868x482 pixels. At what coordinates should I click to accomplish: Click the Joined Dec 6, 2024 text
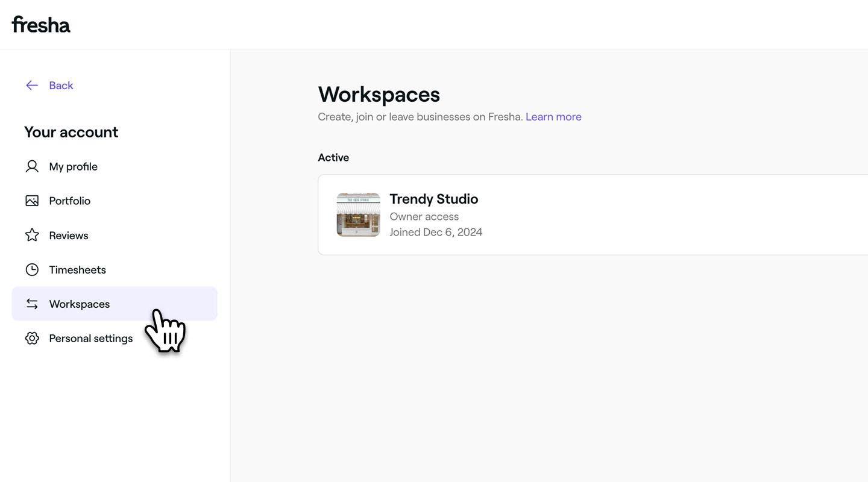pyautogui.click(x=436, y=232)
